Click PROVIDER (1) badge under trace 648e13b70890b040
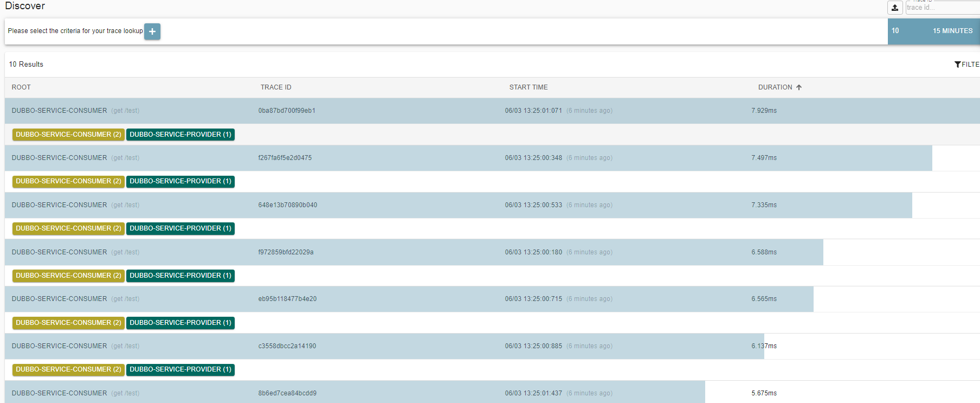The height and width of the screenshot is (403, 980). point(180,228)
